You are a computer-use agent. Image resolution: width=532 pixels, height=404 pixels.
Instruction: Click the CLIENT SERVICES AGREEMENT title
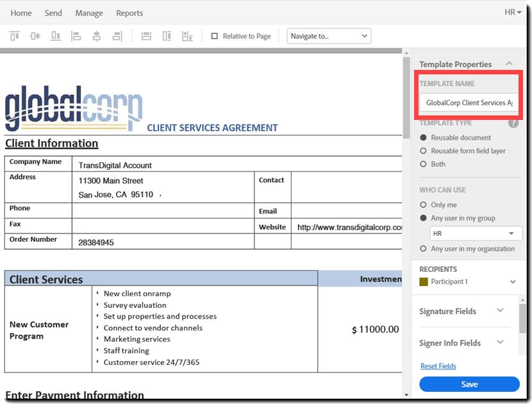pyautogui.click(x=212, y=128)
